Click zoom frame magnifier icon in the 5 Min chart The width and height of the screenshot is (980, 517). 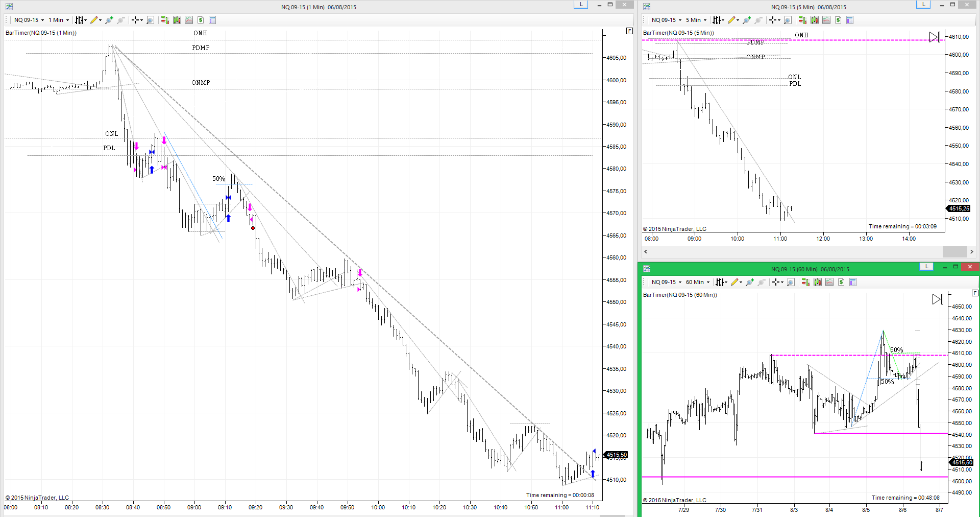[x=788, y=20]
